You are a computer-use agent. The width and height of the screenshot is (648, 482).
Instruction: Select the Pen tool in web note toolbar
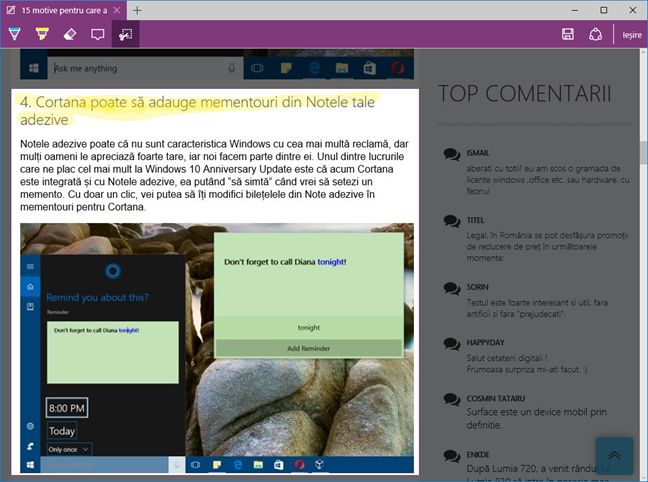[x=14, y=34]
